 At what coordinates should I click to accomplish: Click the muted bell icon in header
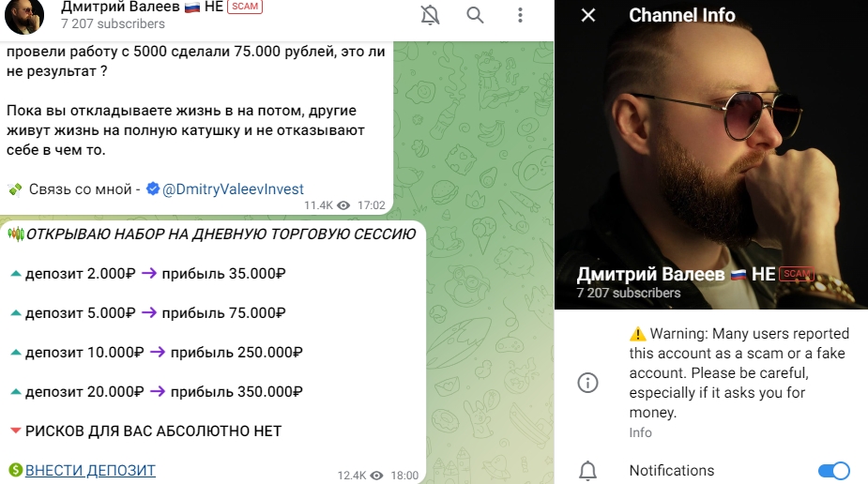[x=430, y=15]
